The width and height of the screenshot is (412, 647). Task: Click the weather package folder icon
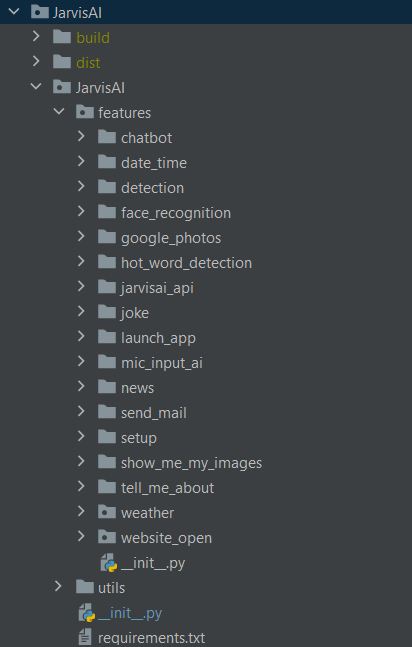tap(107, 512)
